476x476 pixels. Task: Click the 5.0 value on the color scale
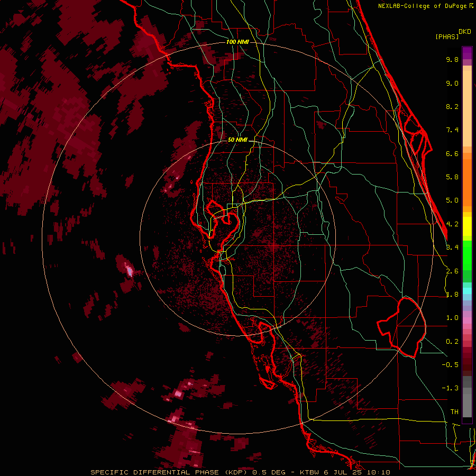coord(452,200)
